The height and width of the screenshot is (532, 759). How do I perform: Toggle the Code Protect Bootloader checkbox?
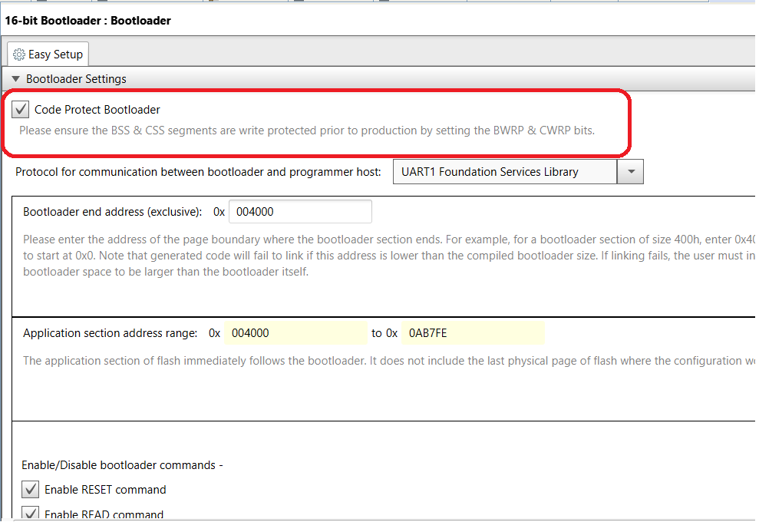[x=21, y=110]
